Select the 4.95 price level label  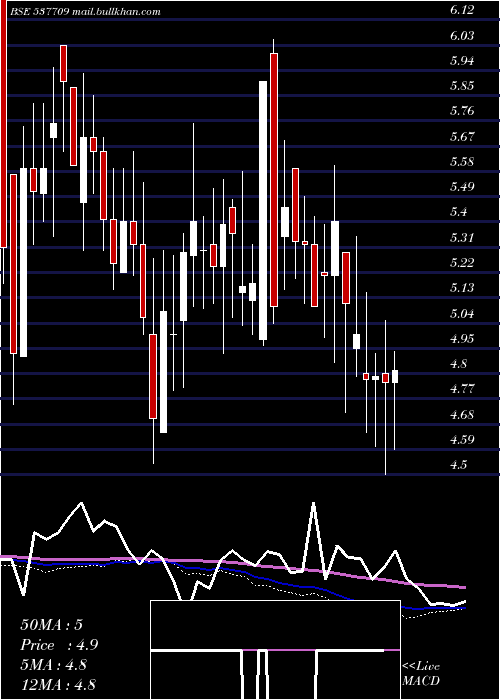coord(462,338)
